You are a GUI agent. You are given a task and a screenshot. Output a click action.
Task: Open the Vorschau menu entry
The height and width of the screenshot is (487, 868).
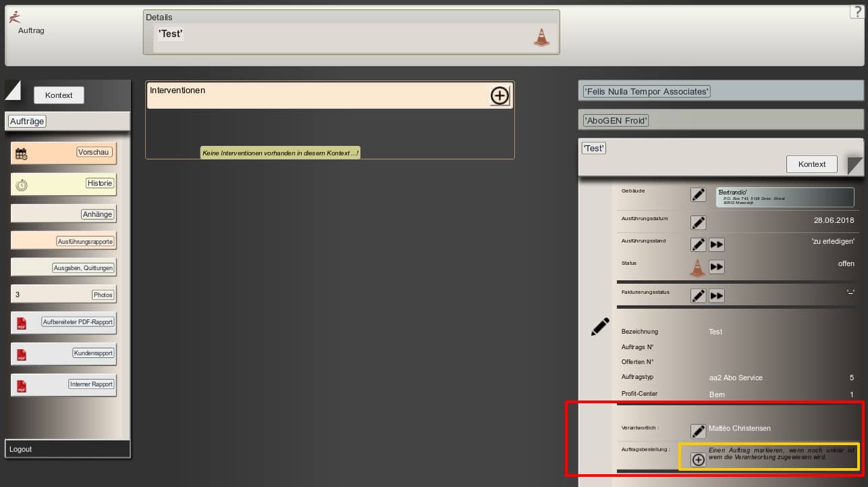(x=92, y=153)
